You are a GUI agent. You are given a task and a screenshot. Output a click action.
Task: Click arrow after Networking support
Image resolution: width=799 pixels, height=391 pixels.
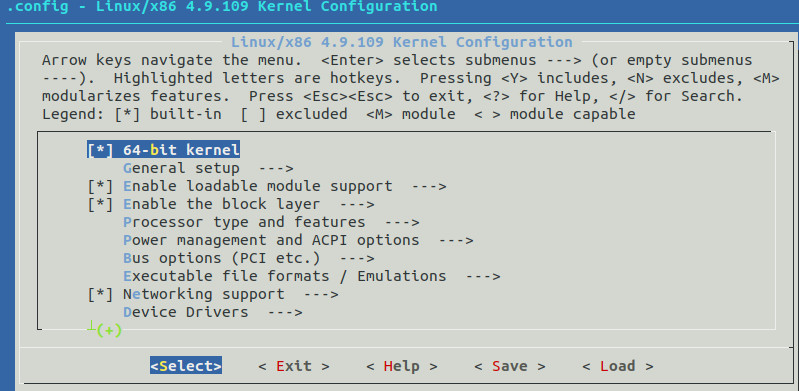321,294
